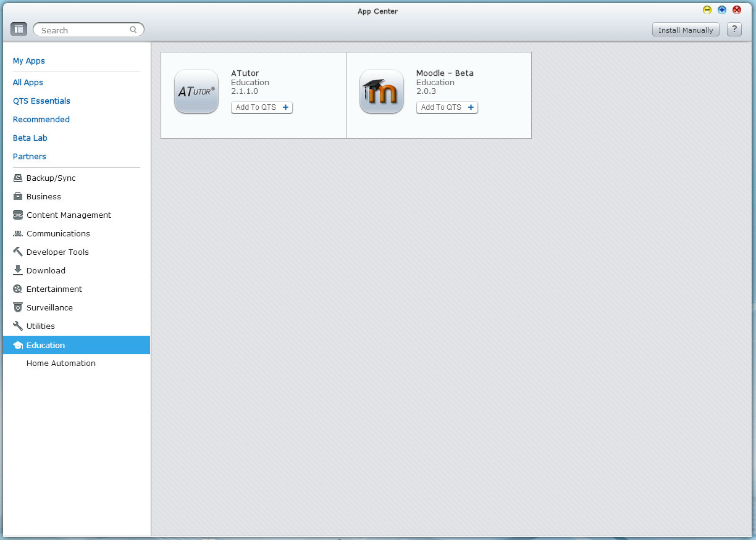Image resolution: width=756 pixels, height=540 pixels.
Task: Click the ATutor app icon
Action: click(x=196, y=91)
